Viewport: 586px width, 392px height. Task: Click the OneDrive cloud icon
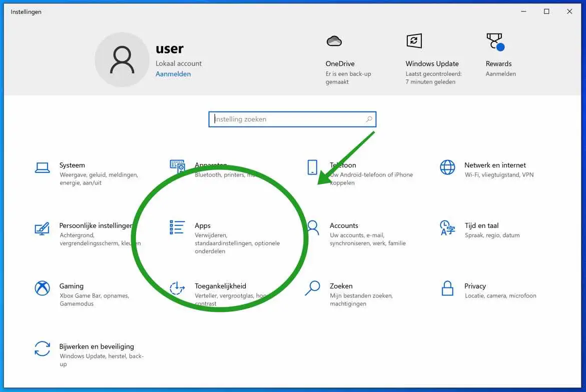click(334, 41)
